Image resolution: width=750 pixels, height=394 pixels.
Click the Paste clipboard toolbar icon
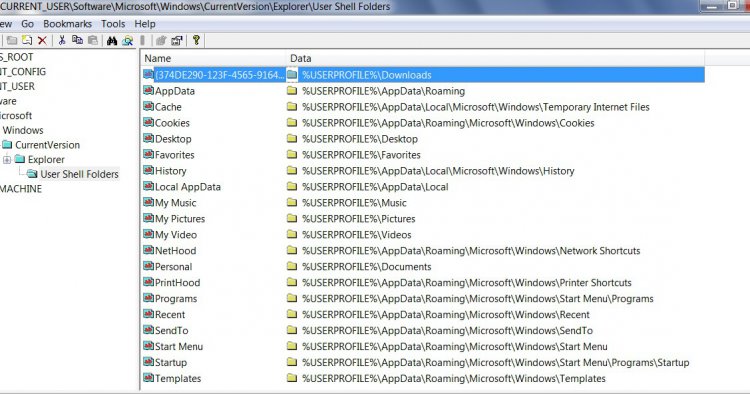[x=93, y=41]
